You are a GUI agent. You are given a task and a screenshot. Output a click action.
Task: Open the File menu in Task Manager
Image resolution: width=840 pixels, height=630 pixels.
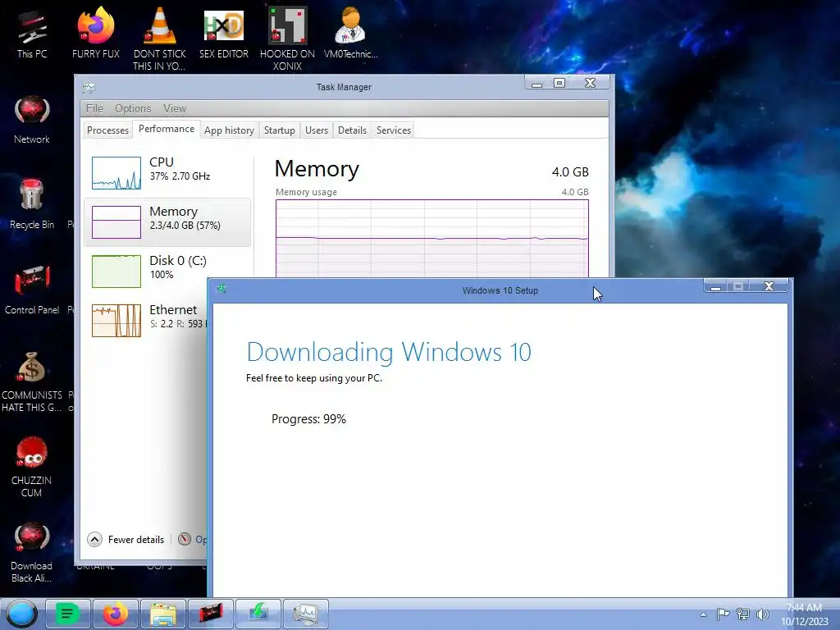pos(95,109)
